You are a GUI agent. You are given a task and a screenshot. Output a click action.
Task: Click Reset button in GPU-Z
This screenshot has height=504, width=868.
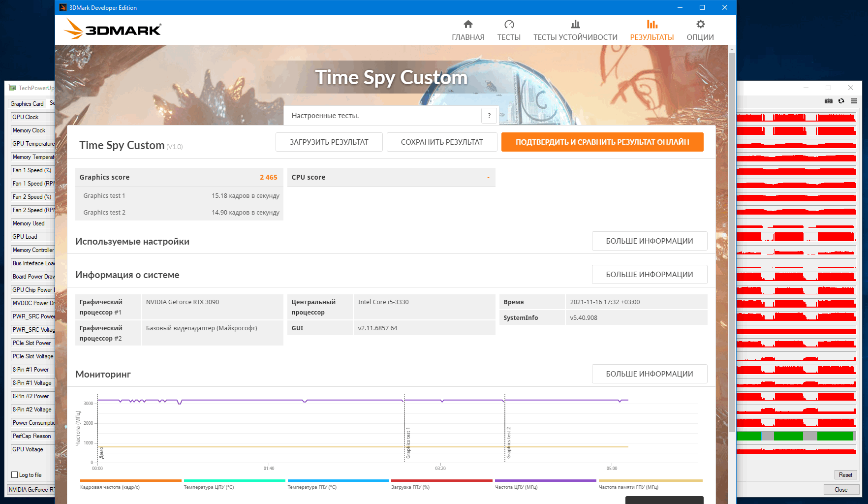click(846, 475)
